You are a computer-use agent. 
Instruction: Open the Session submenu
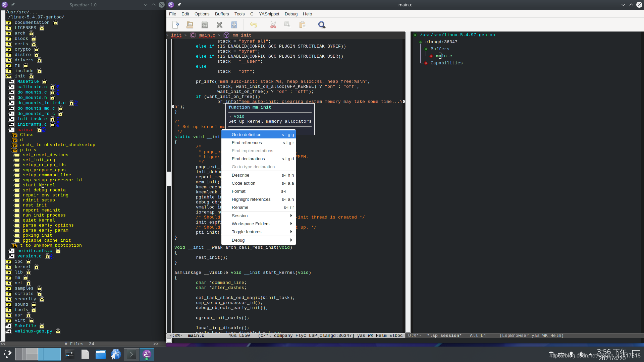tap(259, 216)
